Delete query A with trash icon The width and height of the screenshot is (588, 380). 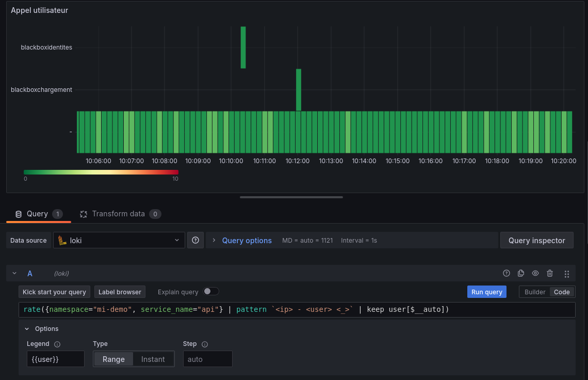550,274
